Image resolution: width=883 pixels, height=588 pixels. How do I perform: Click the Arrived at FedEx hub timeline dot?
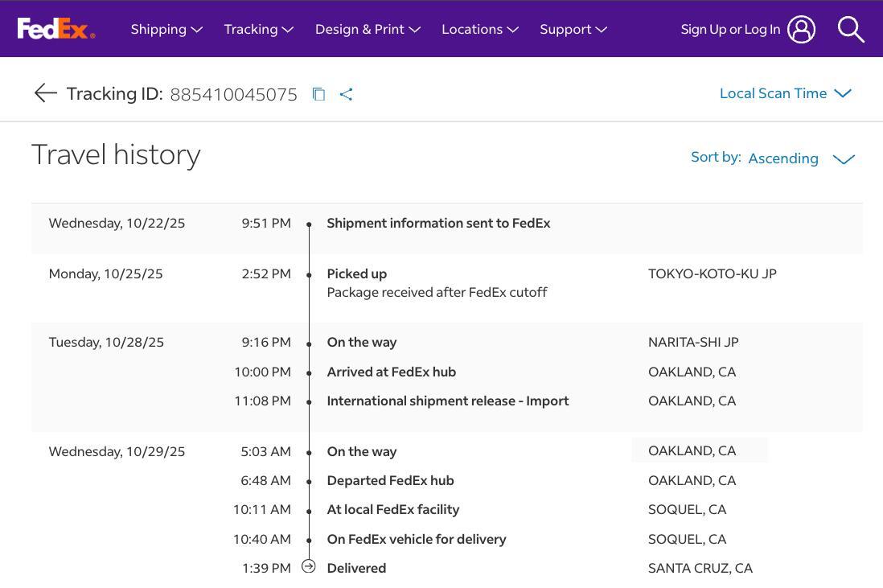click(x=309, y=372)
